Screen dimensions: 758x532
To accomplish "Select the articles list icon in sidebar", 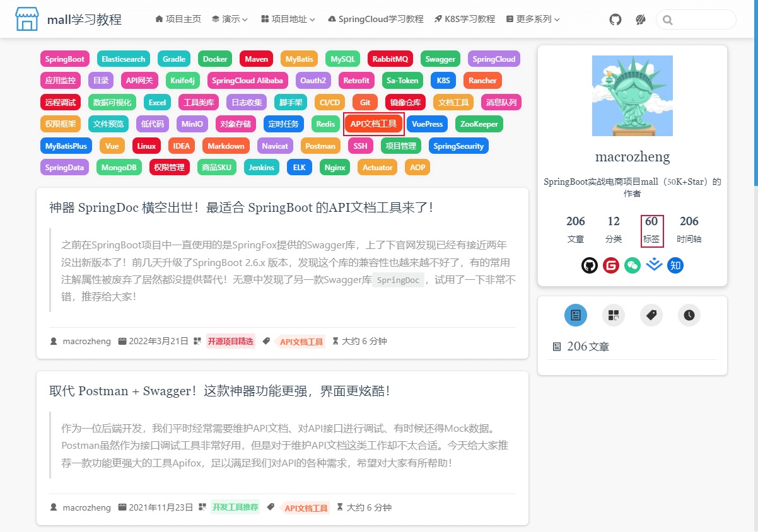I will 576,315.
